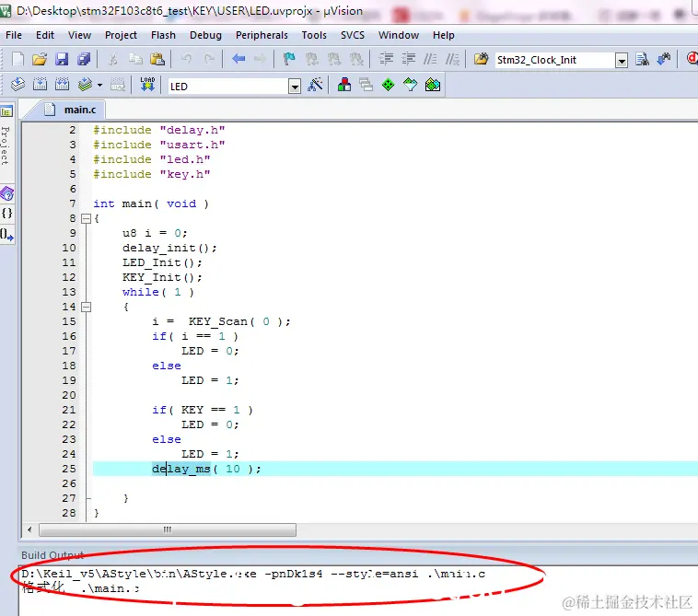Click the editor scroll-left arrow
The width and height of the screenshot is (698, 616).
(29, 529)
